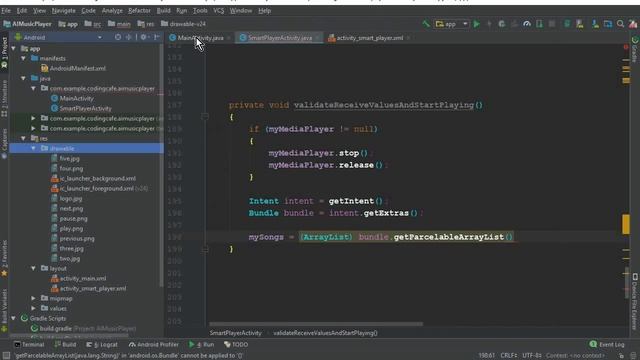
Task: Open the AVD Manager icon
Action: point(580,24)
